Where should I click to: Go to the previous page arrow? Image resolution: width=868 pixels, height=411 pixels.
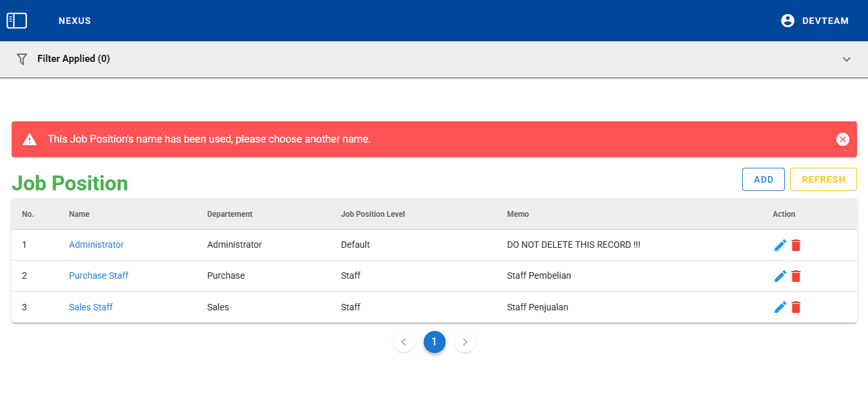tap(404, 342)
